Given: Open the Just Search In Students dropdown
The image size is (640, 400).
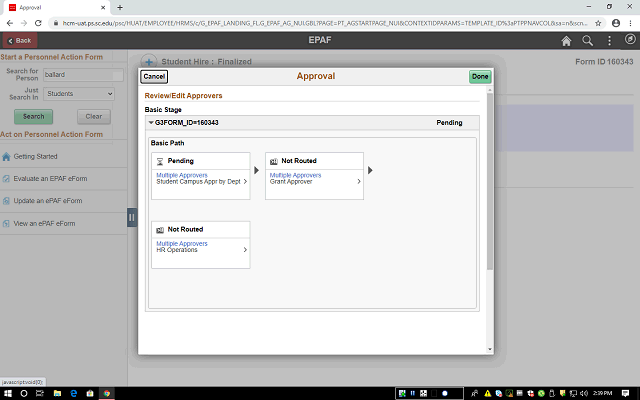Looking at the screenshot, I should 79,94.
